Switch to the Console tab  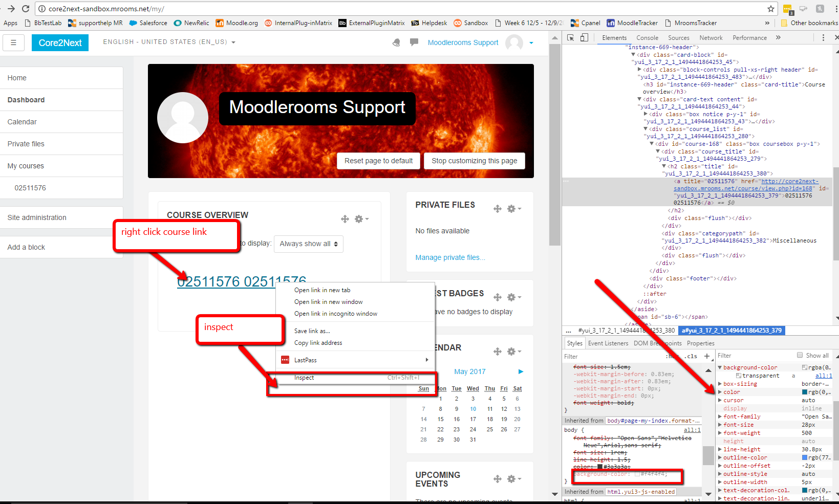tap(647, 38)
